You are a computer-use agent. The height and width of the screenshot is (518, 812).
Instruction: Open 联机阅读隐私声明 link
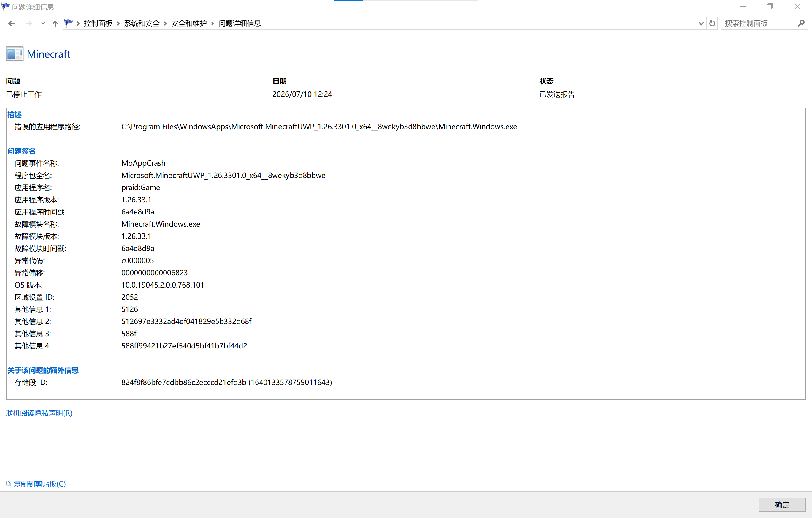tap(39, 413)
